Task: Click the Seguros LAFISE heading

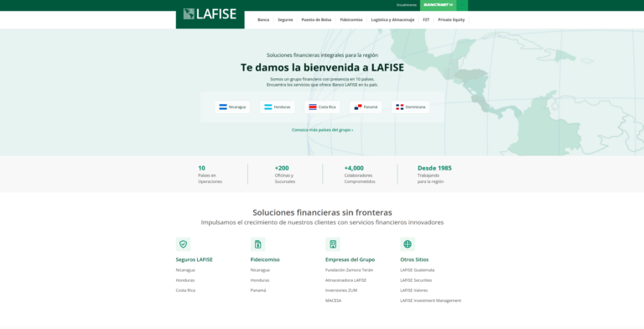Action: click(195, 259)
